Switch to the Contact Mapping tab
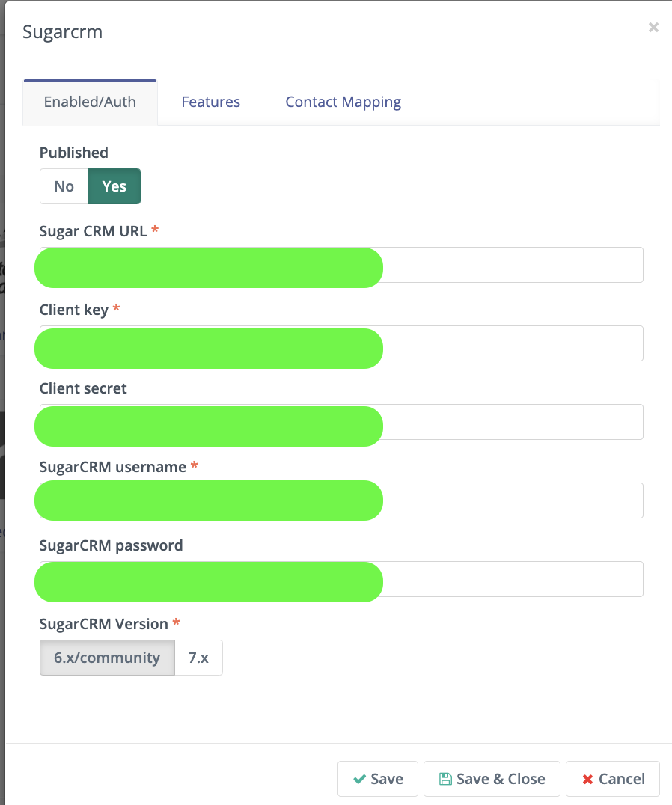This screenshot has height=805, width=672. [343, 102]
